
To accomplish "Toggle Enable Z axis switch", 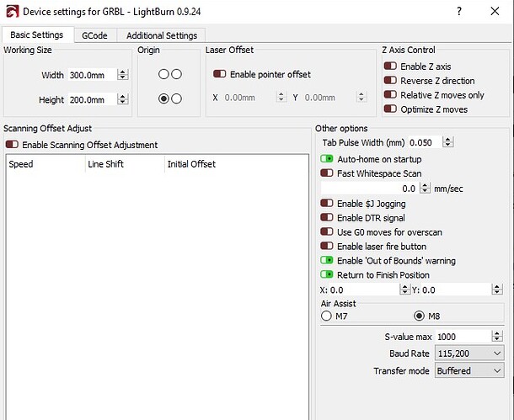I will [x=390, y=66].
